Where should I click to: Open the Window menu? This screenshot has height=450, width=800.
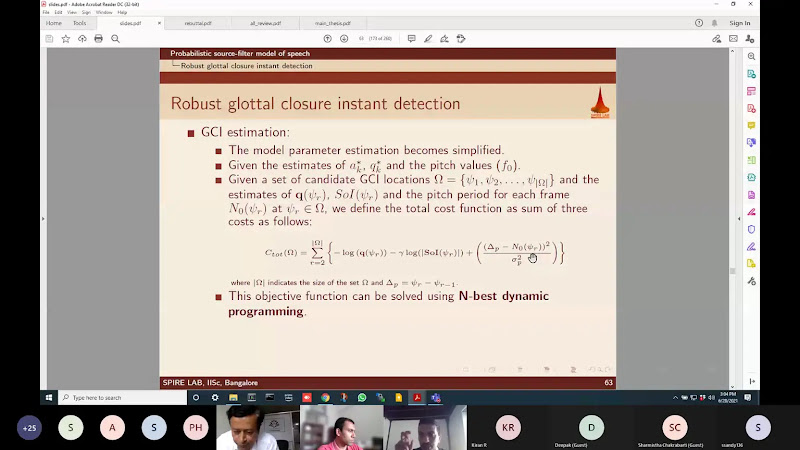(104, 12)
